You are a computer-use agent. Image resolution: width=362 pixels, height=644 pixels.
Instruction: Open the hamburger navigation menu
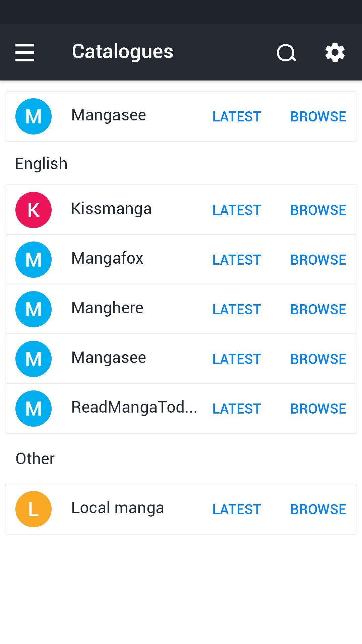tap(25, 53)
